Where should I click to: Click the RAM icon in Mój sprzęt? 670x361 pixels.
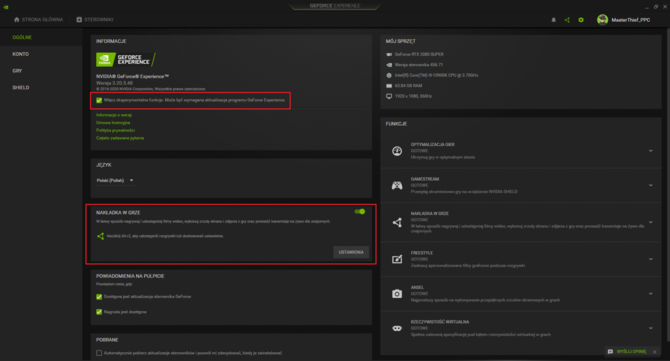(x=389, y=86)
